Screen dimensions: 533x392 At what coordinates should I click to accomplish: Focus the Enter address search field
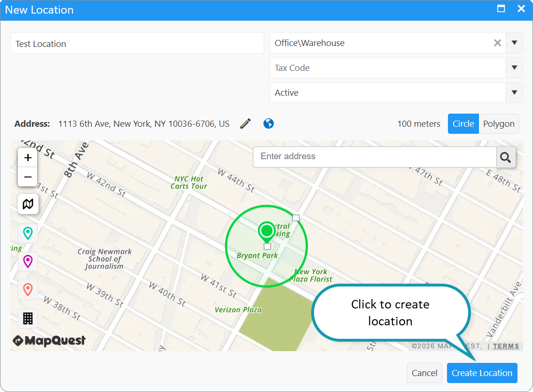(x=375, y=157)
